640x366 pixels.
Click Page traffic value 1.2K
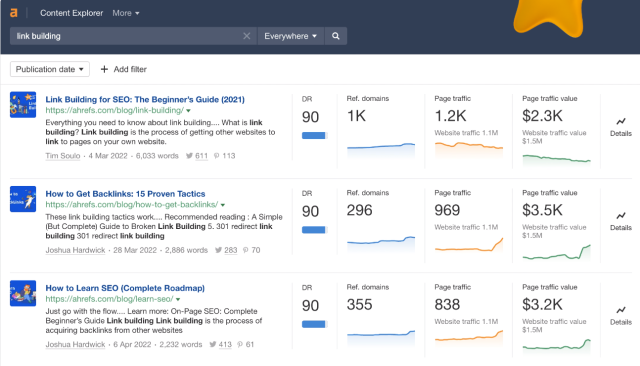pos(450,116)
